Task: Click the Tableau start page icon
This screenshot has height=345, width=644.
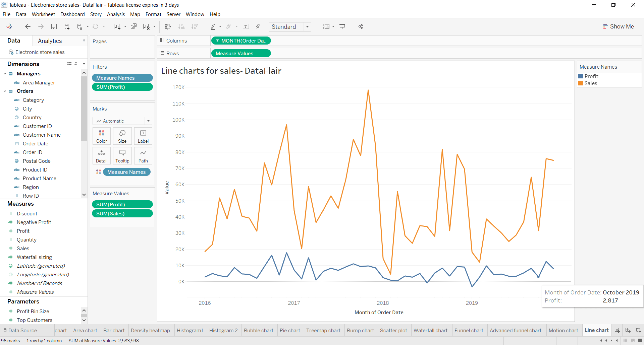Action: 9,26
